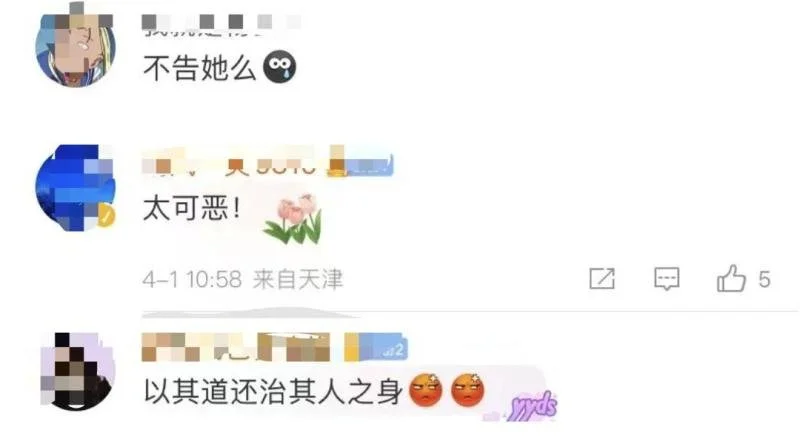Tap the third commenter's blurred username
800x444 pixels.
coord(236,347)
